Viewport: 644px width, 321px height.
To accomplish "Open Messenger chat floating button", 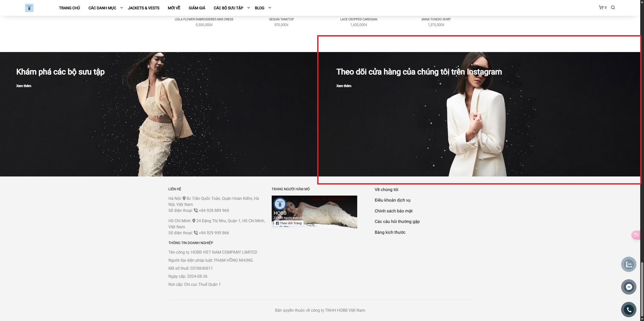I will [629, 287].
